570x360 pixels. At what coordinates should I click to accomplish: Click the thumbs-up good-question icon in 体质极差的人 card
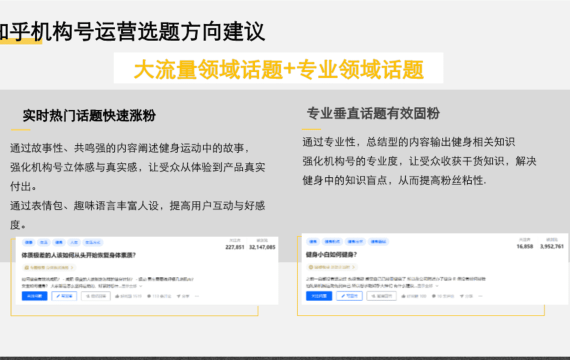point(117,296)
